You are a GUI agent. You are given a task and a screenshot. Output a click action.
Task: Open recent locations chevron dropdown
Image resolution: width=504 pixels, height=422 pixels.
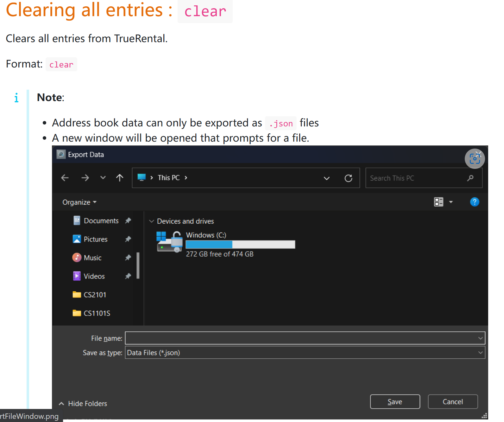point(103,178)
